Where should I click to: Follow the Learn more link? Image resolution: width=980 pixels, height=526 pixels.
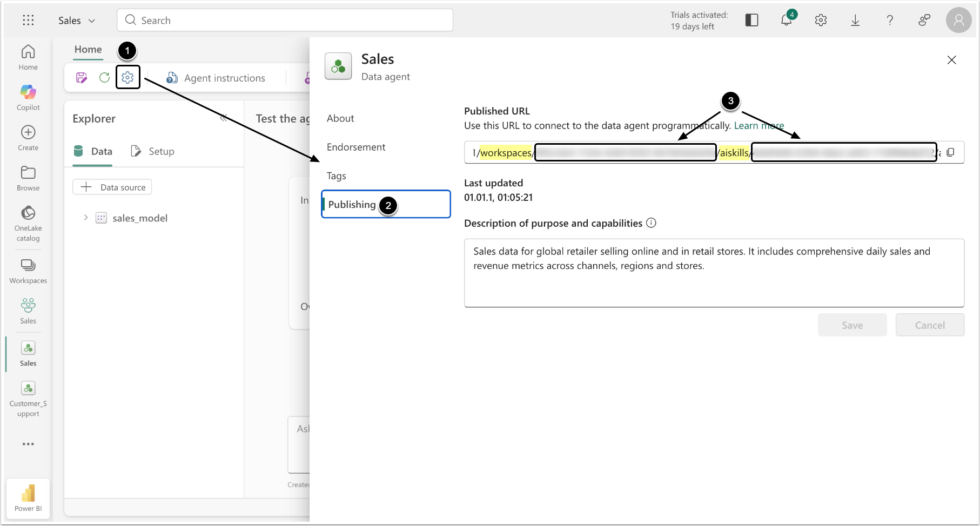(x=759, y=126)
